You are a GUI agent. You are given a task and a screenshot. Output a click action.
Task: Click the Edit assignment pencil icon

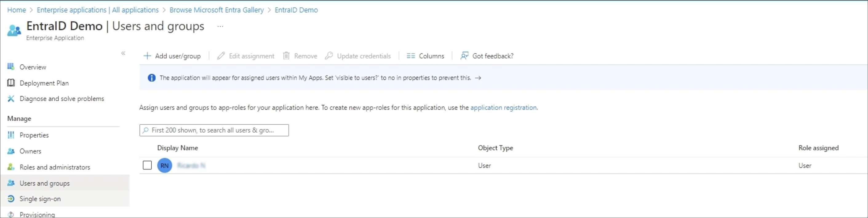(x=221, y=56)
